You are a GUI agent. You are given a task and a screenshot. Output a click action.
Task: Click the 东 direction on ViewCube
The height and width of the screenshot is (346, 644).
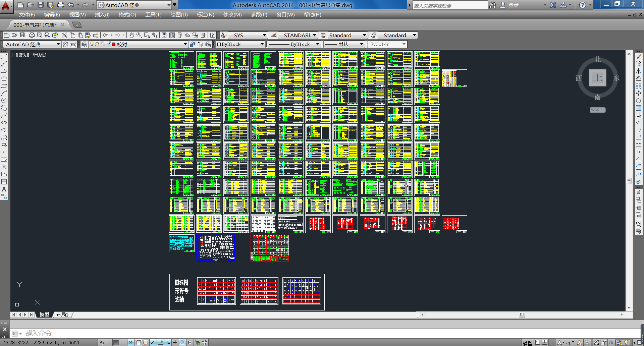coord(616,78)
